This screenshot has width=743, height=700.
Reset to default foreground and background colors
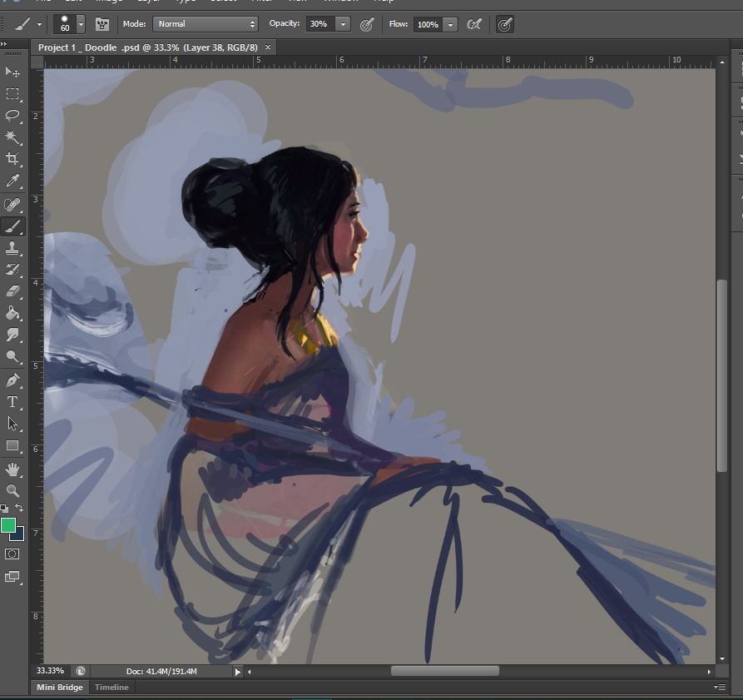pos(4,509)
